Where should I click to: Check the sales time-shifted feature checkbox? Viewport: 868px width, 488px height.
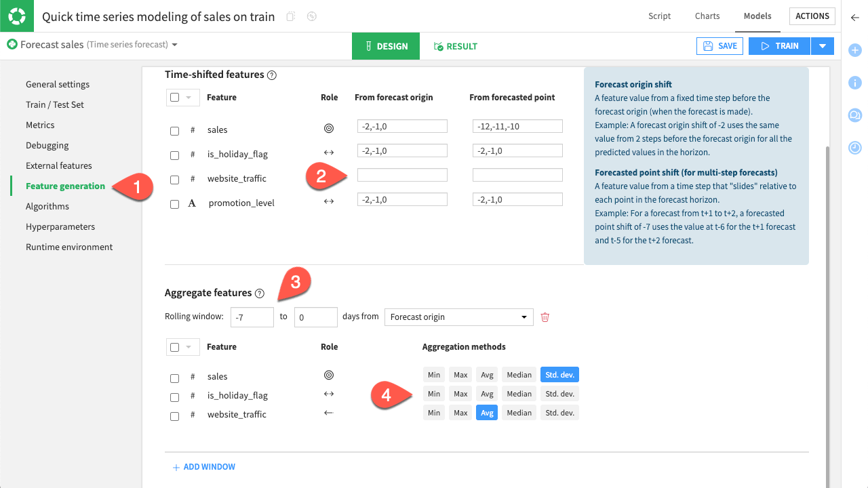174,131
